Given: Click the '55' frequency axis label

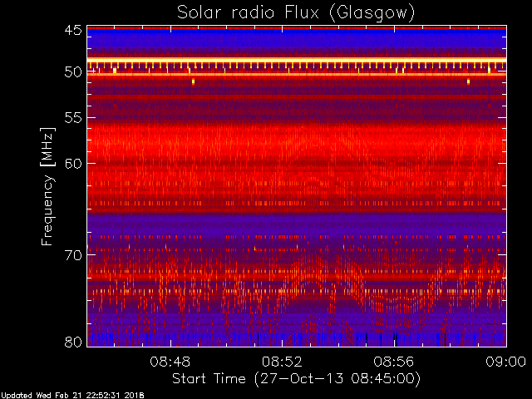Looking at the screenshot, I should [73, 118].
